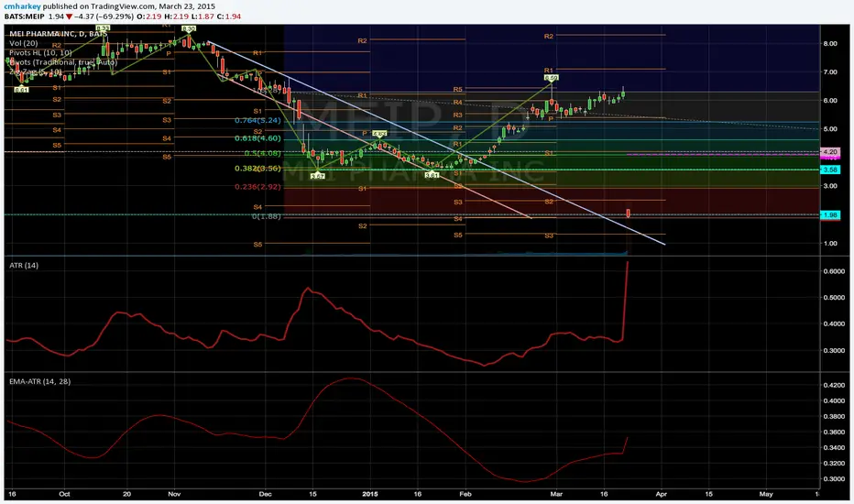Click the Mar label on time axis
Image resolution: width=854 pixels, height=504 pixels.
pos(556,494)
